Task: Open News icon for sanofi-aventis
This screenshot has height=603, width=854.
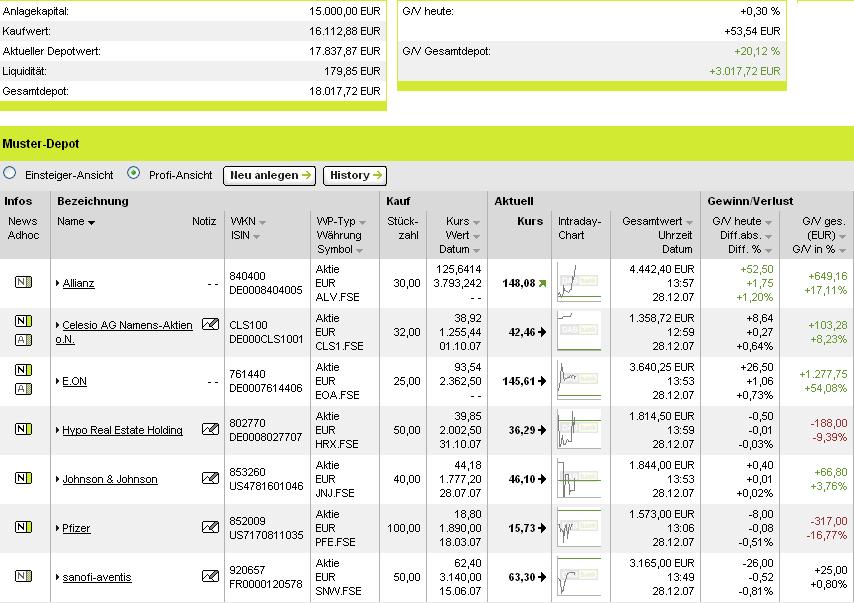Action: pos(23,576)
